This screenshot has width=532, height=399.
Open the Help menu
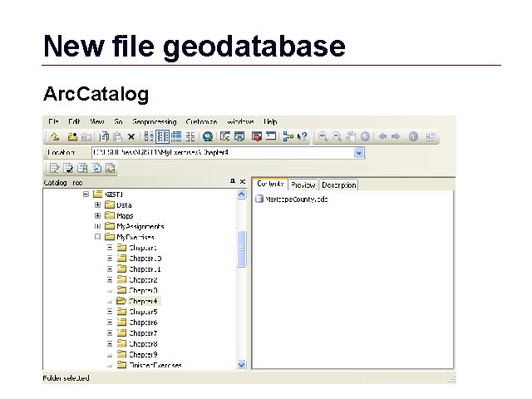[x=270, y=122]
